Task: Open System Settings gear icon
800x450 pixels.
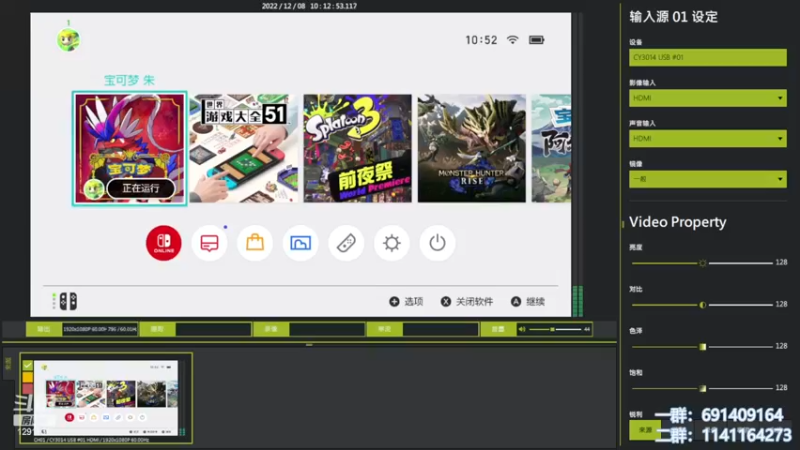Action: pyautogui.click(x=392, y=243)
